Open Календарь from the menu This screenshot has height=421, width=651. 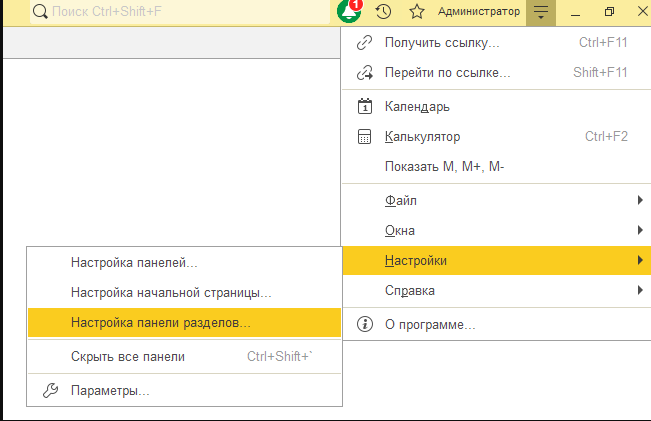497,107
